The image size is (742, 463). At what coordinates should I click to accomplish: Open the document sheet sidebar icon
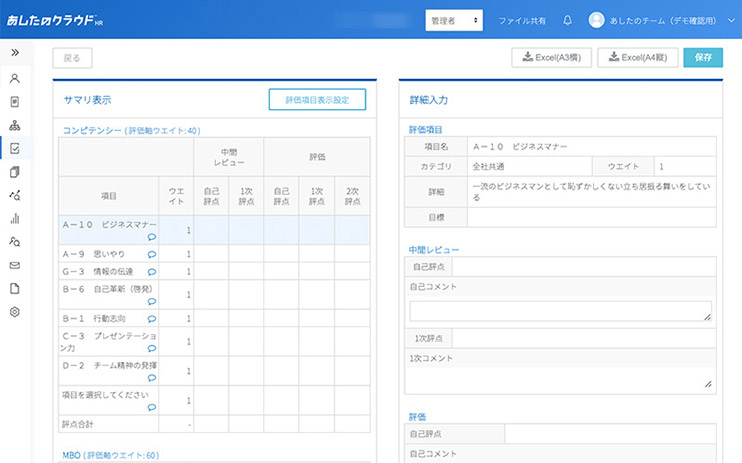click(x=15, y=102)
